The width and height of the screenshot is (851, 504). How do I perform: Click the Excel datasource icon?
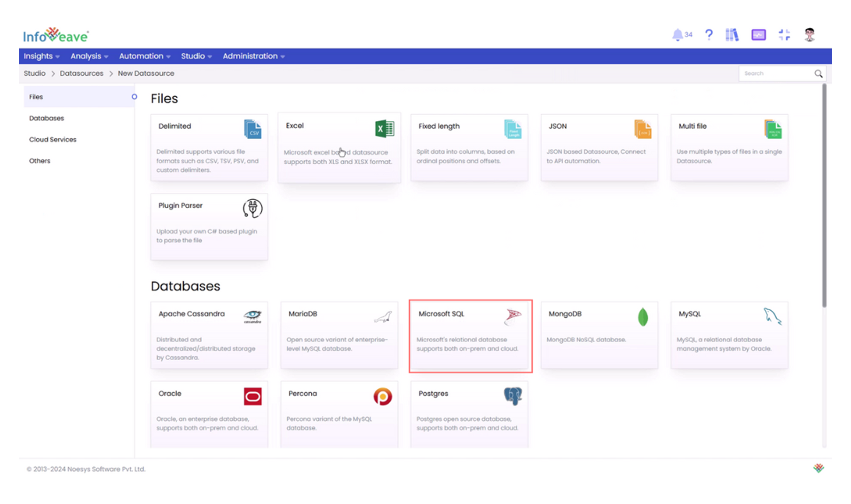click(x=385, y=128)
